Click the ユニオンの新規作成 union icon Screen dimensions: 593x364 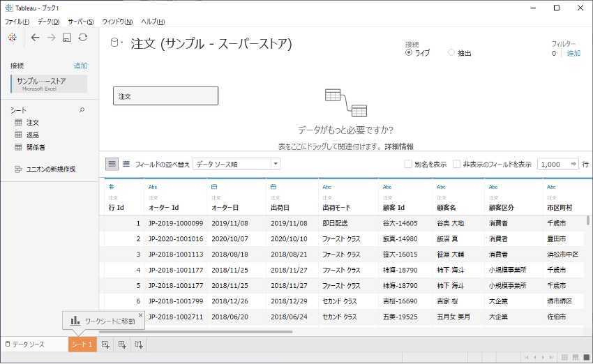click(x=18, y=169)
